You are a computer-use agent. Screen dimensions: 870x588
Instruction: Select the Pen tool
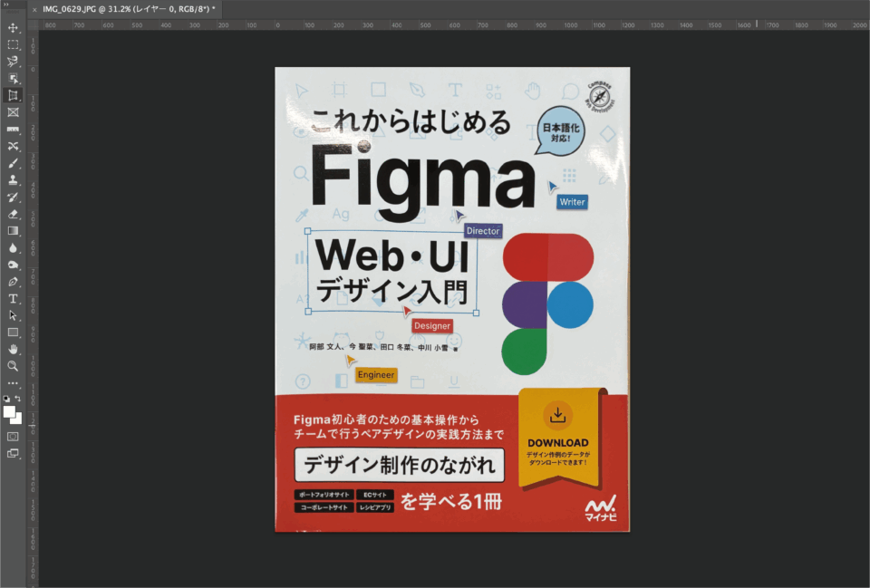13,282
